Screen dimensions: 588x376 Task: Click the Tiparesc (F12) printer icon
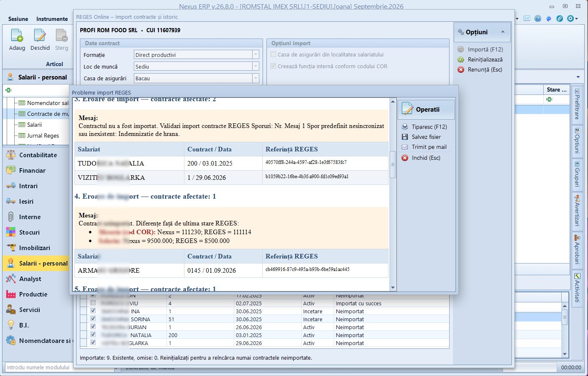405,127
